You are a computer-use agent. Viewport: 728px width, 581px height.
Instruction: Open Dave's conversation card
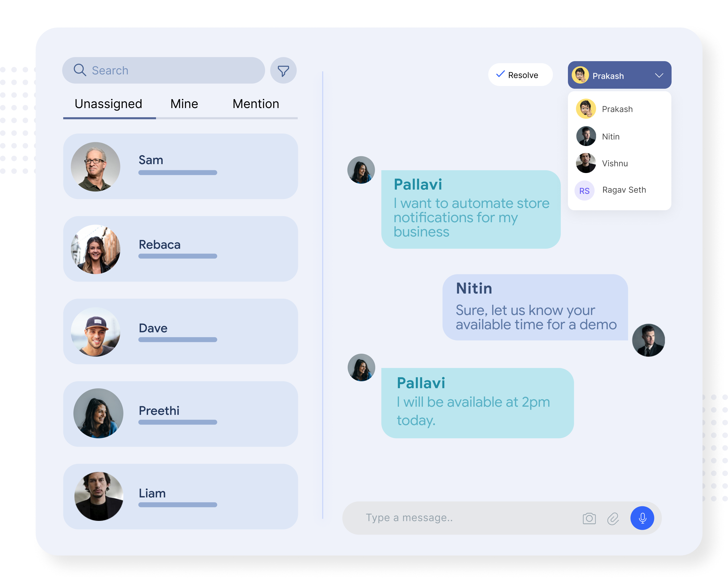[180, 332]
